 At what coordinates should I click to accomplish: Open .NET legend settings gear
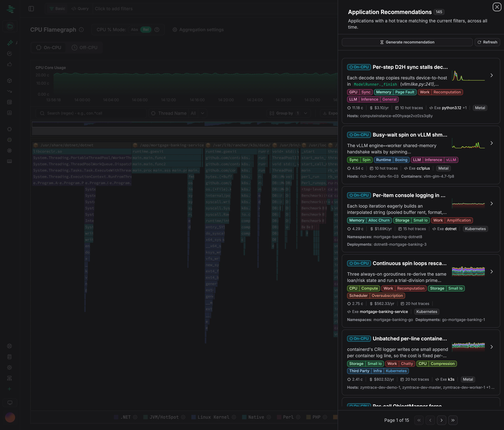point(135,417)
